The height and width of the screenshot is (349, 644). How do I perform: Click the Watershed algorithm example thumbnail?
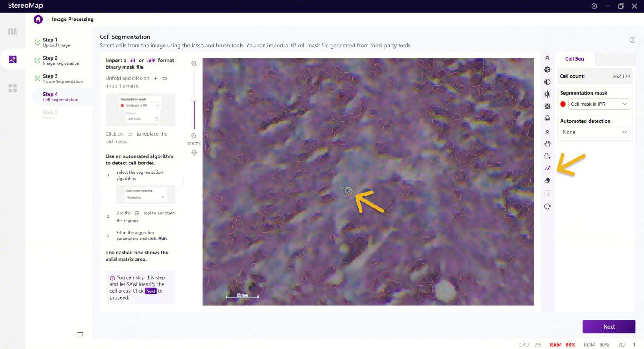pyautogui.click(x=146, y=194)
